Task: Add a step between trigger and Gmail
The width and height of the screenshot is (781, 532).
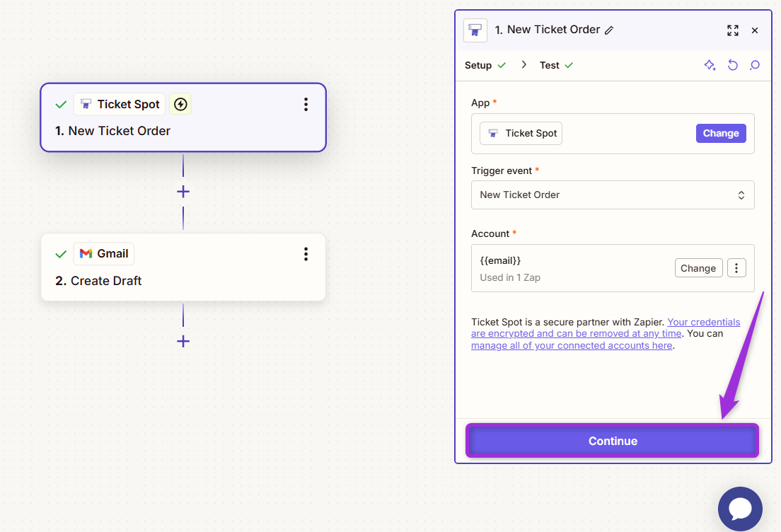Action: click(183, 192)
